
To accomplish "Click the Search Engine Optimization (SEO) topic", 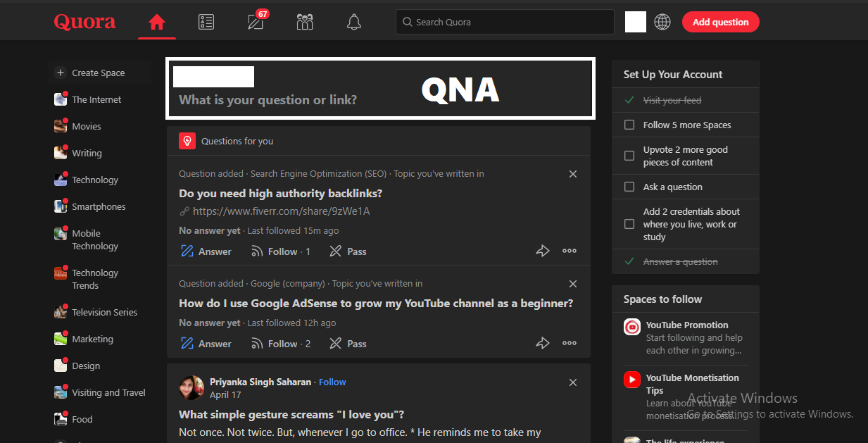I will (x=318, y=173).
